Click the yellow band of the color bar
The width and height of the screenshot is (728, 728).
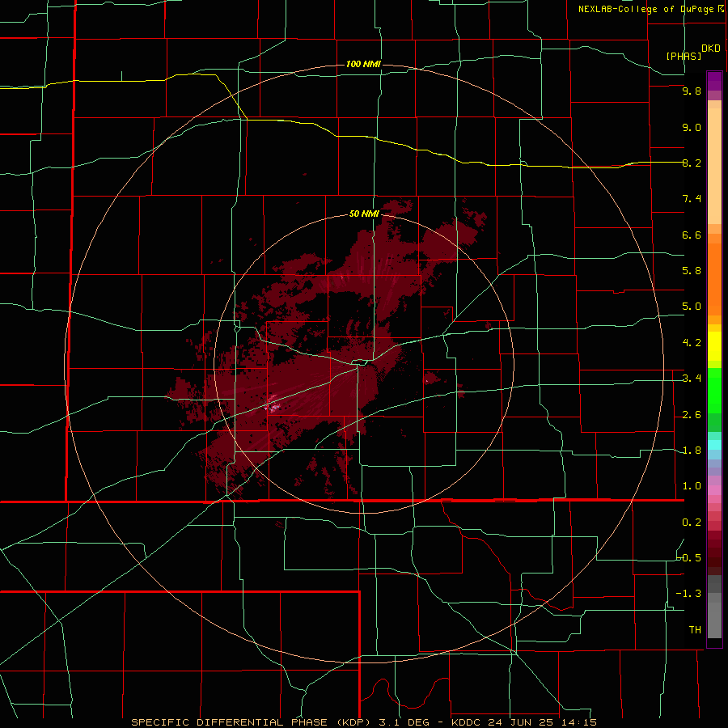714,346
